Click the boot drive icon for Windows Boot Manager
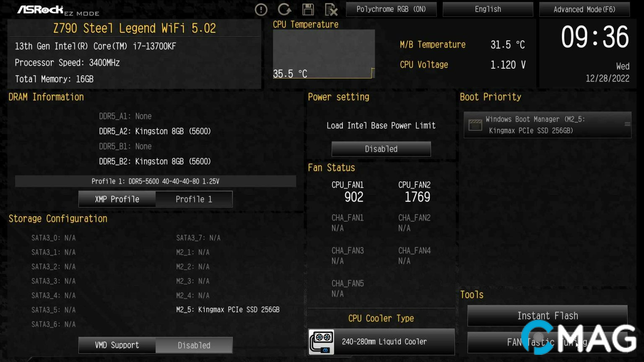Image resolution: width=644 pixels, height=362 pixels. 475,125
